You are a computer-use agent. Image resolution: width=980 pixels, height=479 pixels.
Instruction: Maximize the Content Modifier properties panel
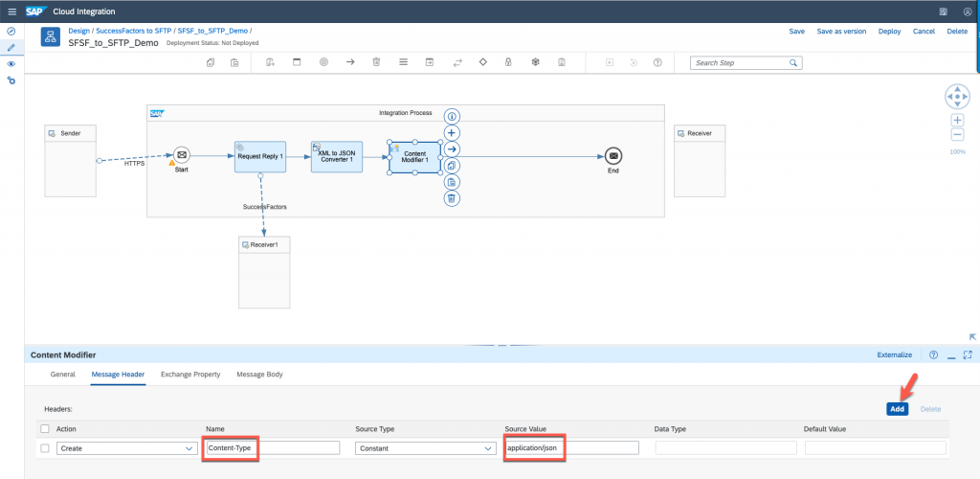click(x=968, y=354)
